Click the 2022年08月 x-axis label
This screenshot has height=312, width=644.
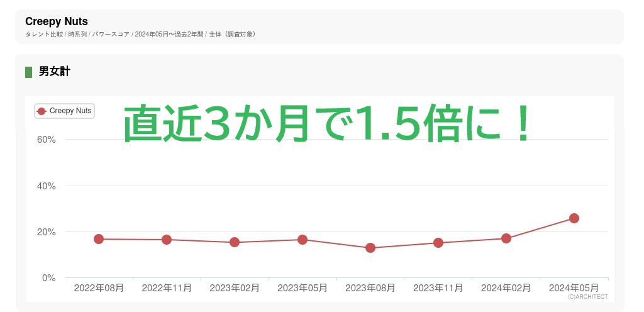99,287
